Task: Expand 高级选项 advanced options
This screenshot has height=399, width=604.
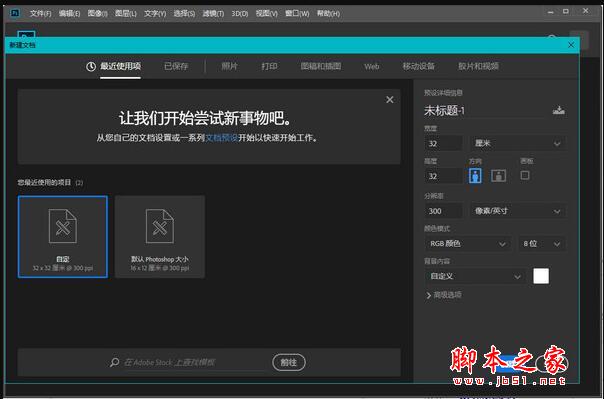Action: click(444, 295)
